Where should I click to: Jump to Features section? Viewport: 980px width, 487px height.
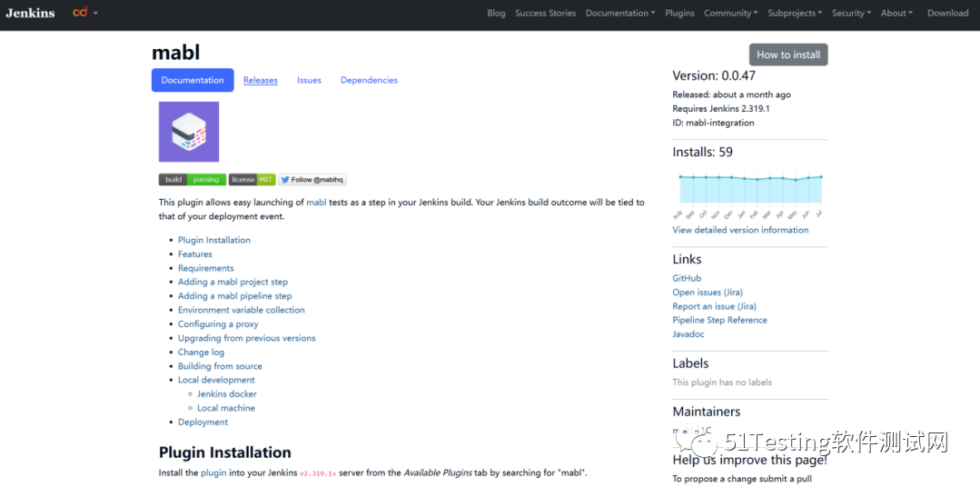(195, 253)
